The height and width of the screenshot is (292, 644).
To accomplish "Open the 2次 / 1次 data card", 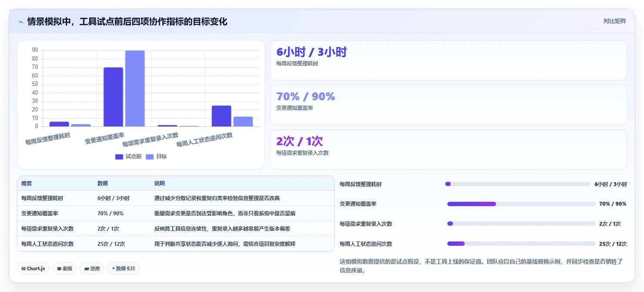I will (x=449, y=149).
